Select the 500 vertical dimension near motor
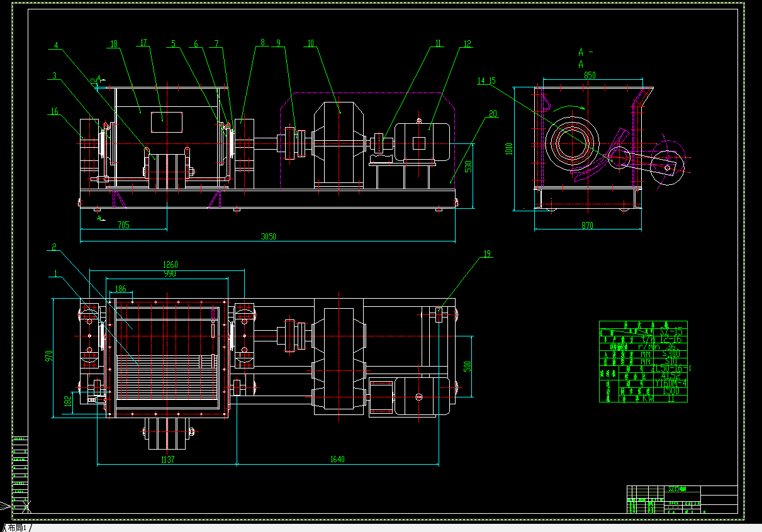Image resolution: width=762 pixels, height=532 pixels. 466,367
